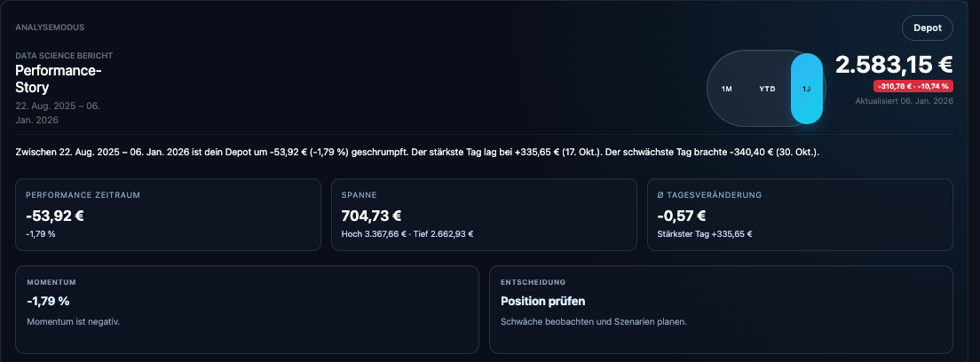Select the 1M time range
The image size is (980, 362).
(726, 89)
